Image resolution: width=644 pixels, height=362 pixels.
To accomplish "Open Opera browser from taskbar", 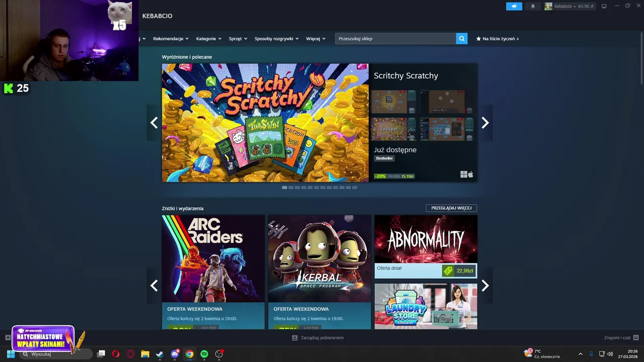I will [116, 354].
